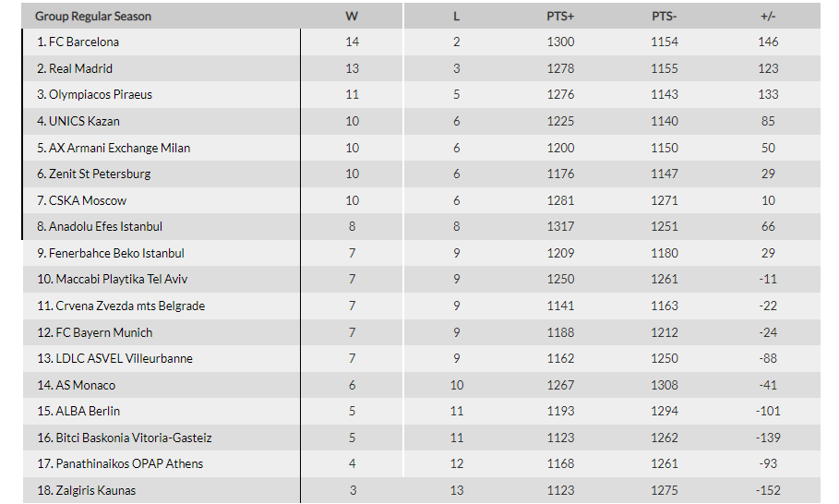
Task: Open Anadolu Efes Istanbul team page
Action: point(105,226)
